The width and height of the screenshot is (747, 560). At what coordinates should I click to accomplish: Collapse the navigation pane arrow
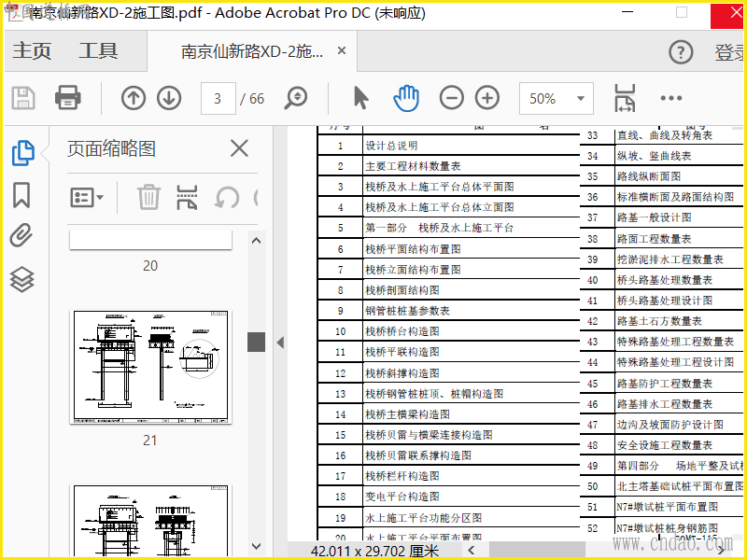[281, 343]
